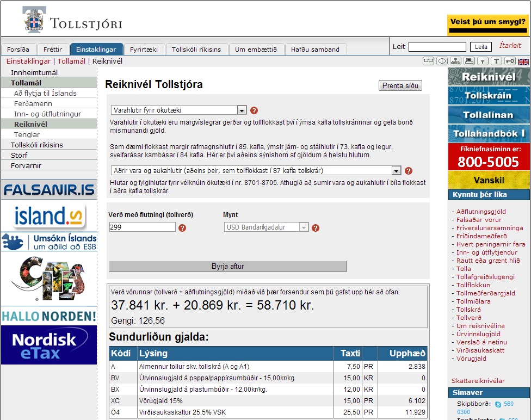Click the info icon in top toolbar
The width and height of the screenshot is (531, 420).
pyautogui.click(x=442, y=61)
